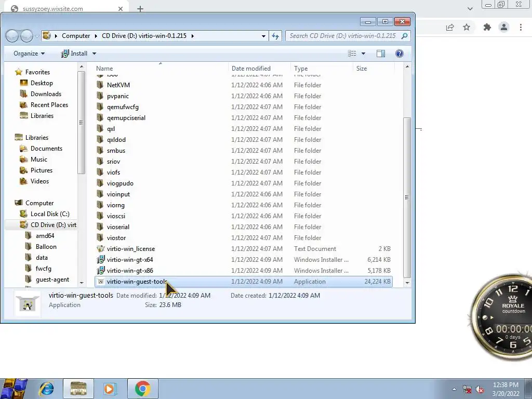Select Pictures library in the sidebar
This screenshot has width=532, height=399.
[x=42, y=170]
